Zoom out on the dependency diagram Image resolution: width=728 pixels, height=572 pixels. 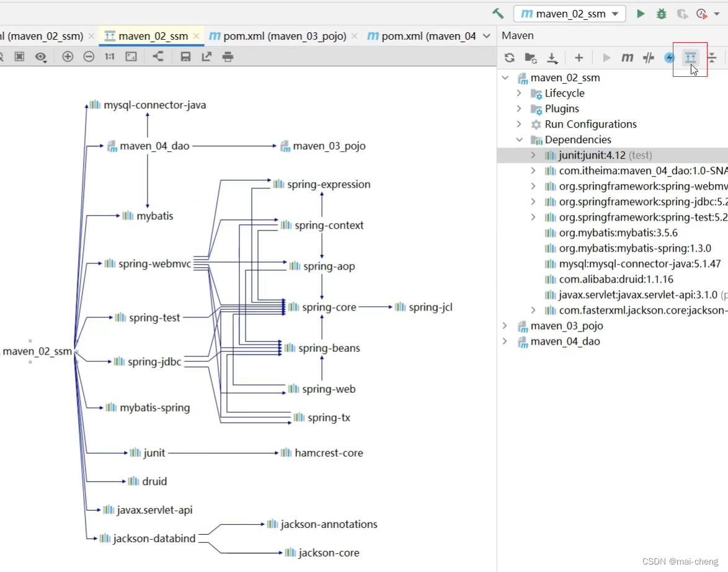coord(89,56)
